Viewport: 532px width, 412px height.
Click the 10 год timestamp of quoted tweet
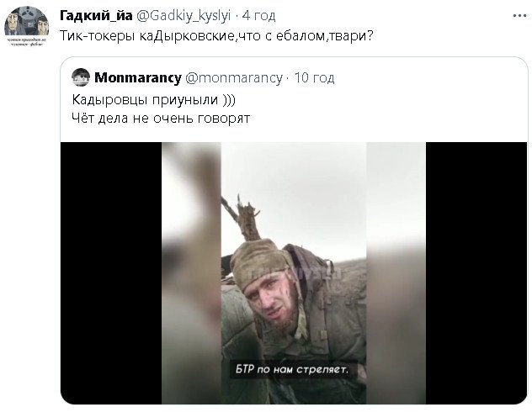coord(314,77)
